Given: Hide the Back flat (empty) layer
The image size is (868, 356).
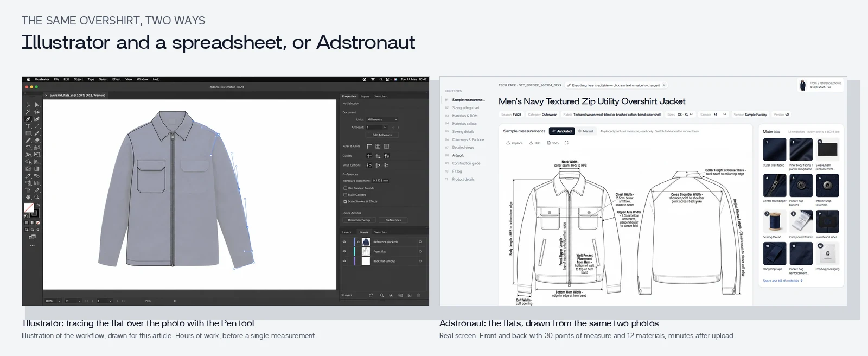Looking at the screenshot, I should [x=344, y=261].
